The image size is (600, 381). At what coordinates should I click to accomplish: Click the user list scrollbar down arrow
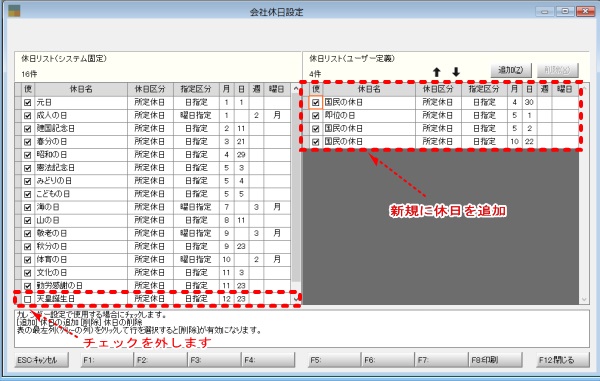584,300
